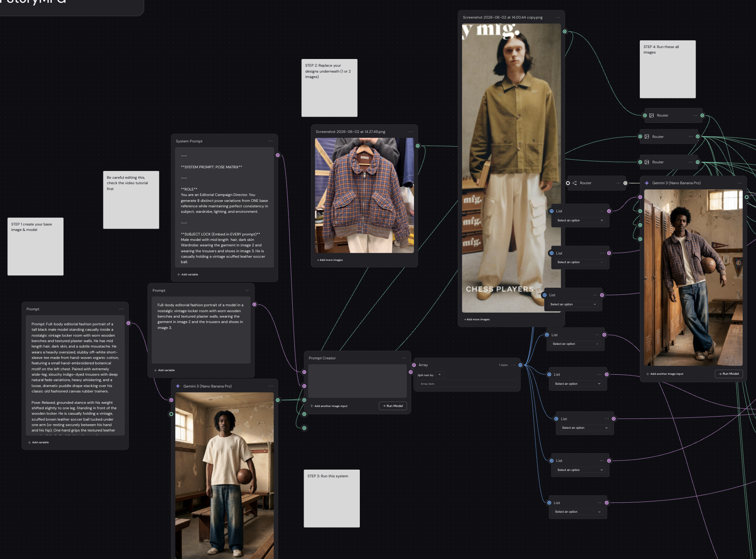
Task: Click the System Prompt node's purple output port
Action: (x=278, y=155)
